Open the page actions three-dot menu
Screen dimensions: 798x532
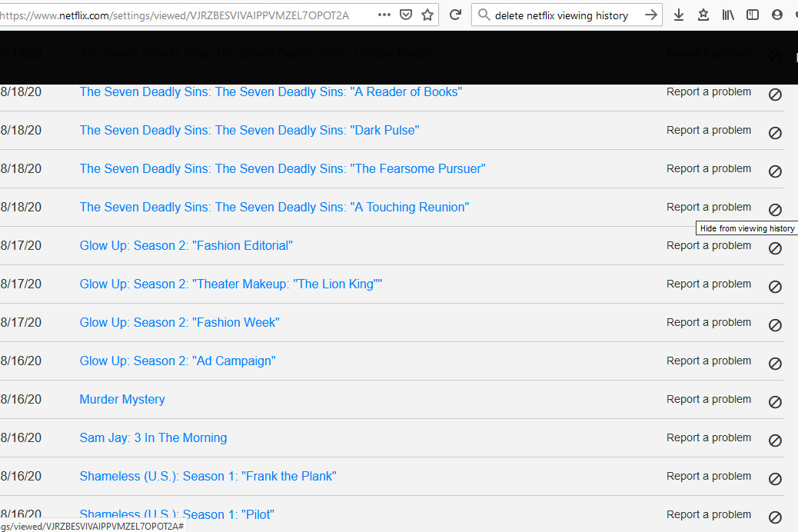(x=384, y=15)
